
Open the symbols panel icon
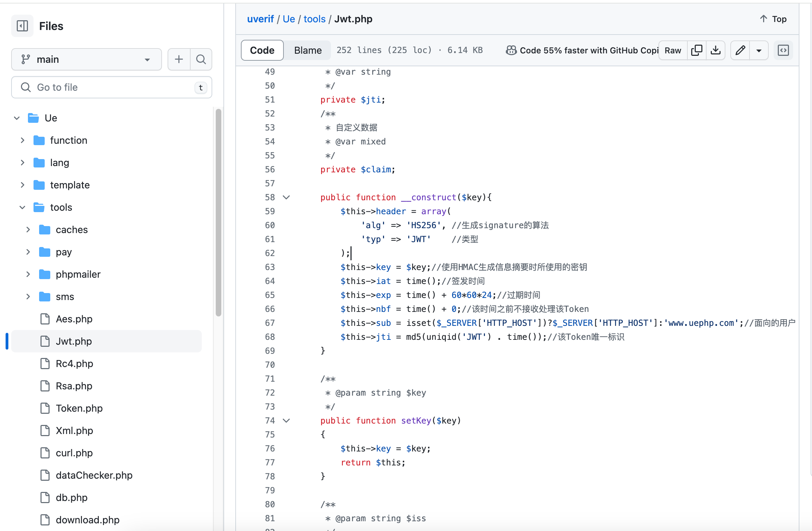[783, 50]
